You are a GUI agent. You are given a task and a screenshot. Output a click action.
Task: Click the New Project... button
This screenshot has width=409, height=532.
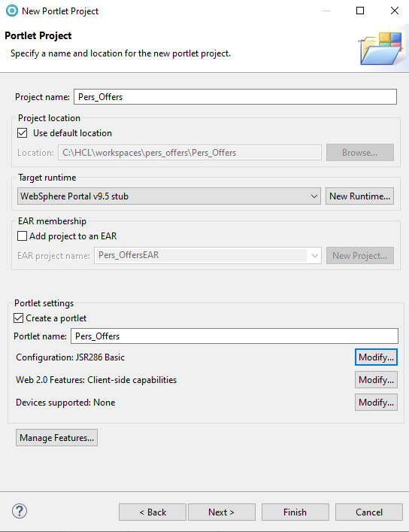360,256
